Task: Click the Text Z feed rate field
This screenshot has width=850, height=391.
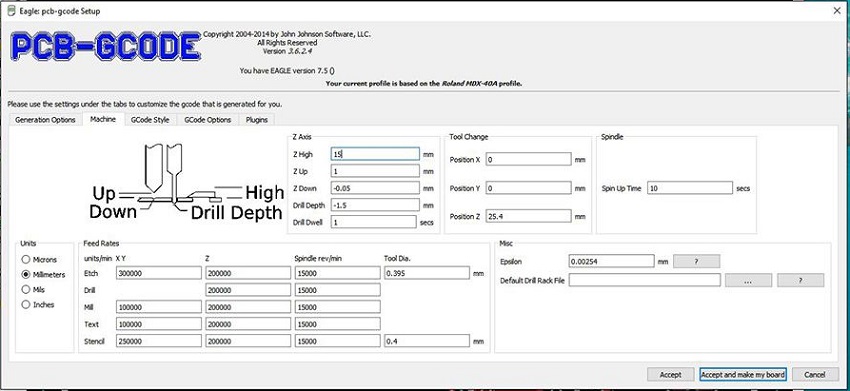Action: (248, 324)
